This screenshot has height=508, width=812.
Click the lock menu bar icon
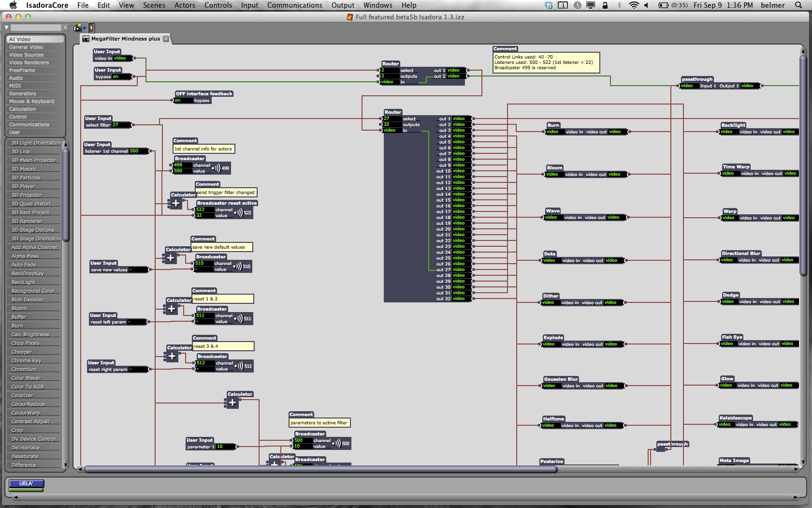[x=605, y=5]
